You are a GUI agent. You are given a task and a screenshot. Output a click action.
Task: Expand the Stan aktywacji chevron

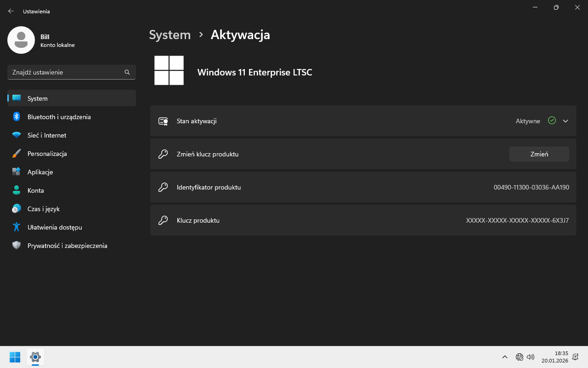coord(565,121)
